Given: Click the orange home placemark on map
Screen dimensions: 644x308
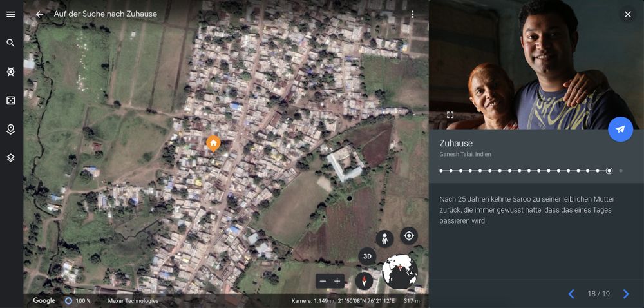Looking at the screenshot, I should (x=213, y=144).
